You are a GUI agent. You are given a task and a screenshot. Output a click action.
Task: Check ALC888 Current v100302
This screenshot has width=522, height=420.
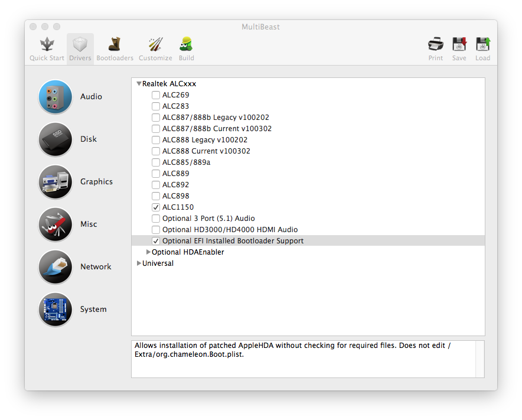(x=155, y=151)
